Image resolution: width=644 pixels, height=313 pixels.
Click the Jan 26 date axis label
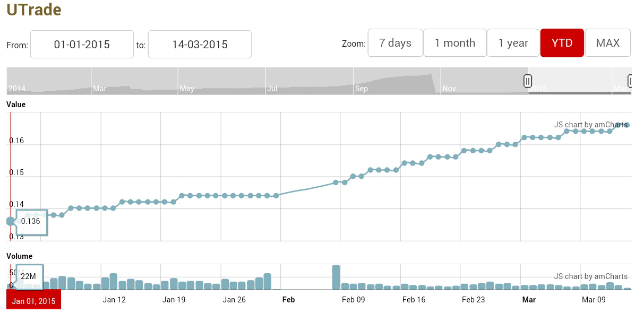point(234,300)
